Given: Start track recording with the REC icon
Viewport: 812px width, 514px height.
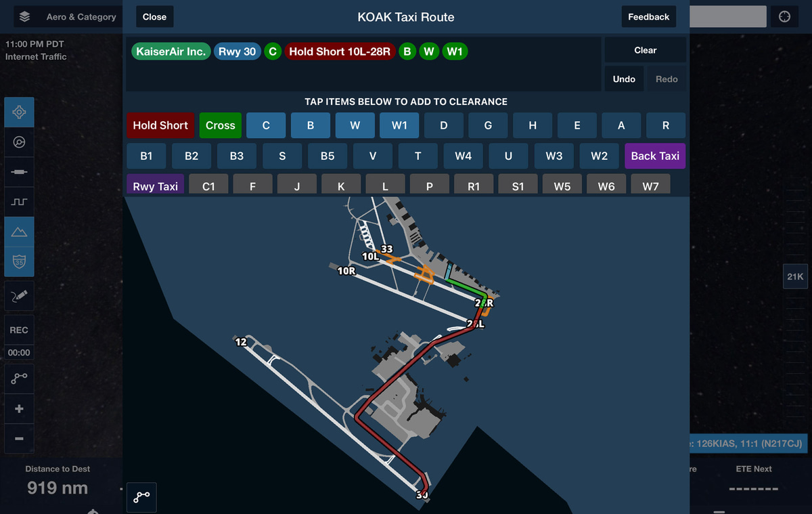Looking at the screenshot, I should (18, 330).
